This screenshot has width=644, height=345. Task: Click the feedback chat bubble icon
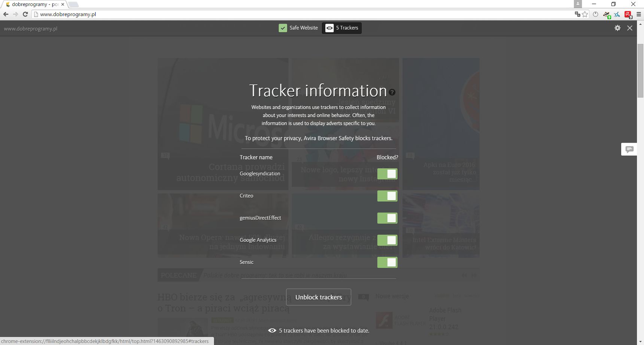pyautogui.click(x=629, y=149)
